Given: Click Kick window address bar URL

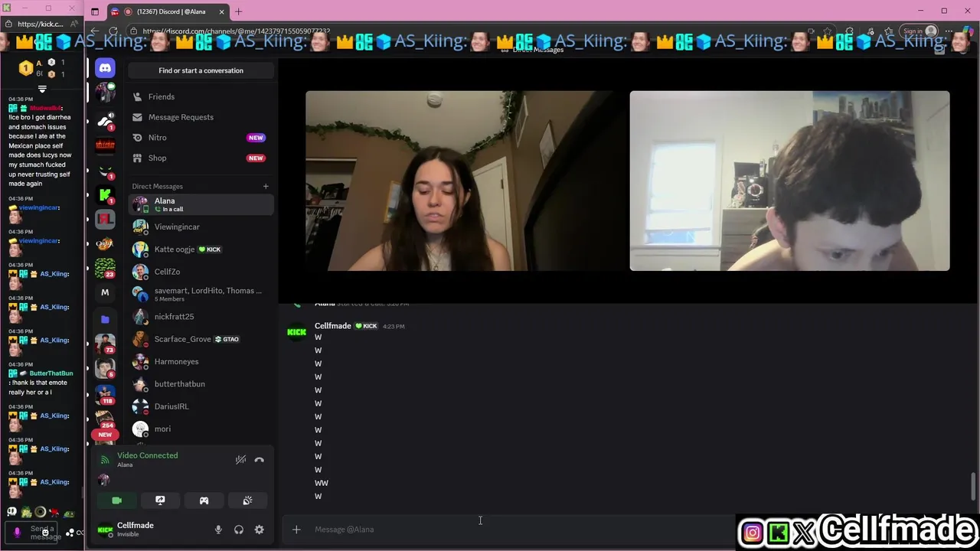Looking at the screenshot, I should click(40, 24).
